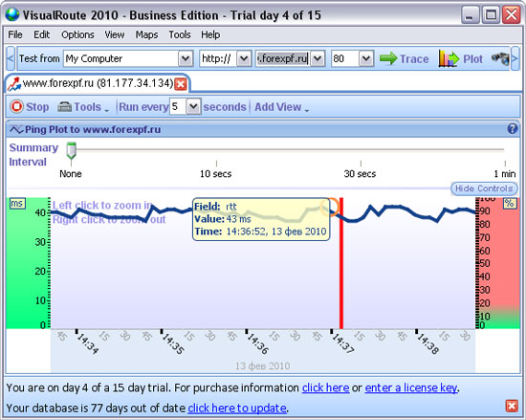Click the My Computer field text
Screen dimensions: 526x420
pyautogui.click(x=94, y=58)
